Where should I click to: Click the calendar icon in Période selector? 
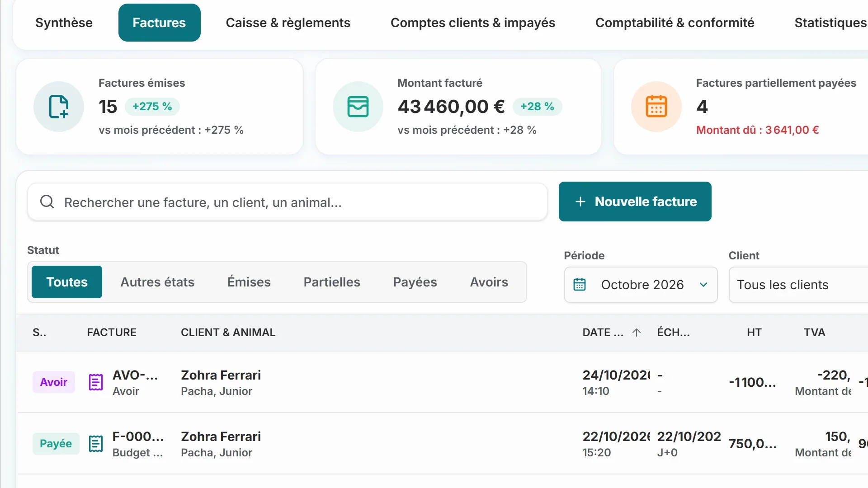pos(580,284)
